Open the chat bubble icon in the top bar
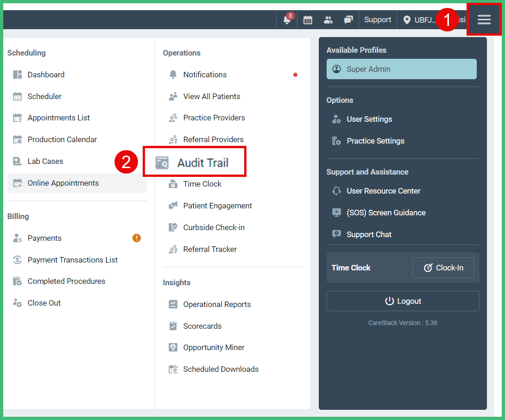Screen dimensions: 505x420 [x=348, y=20]
